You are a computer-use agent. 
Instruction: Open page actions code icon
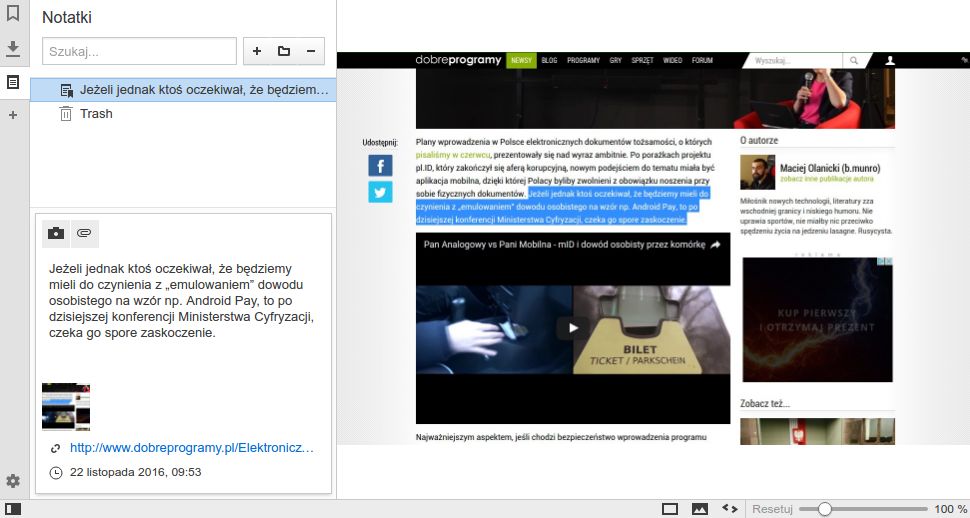coord(730,509)
